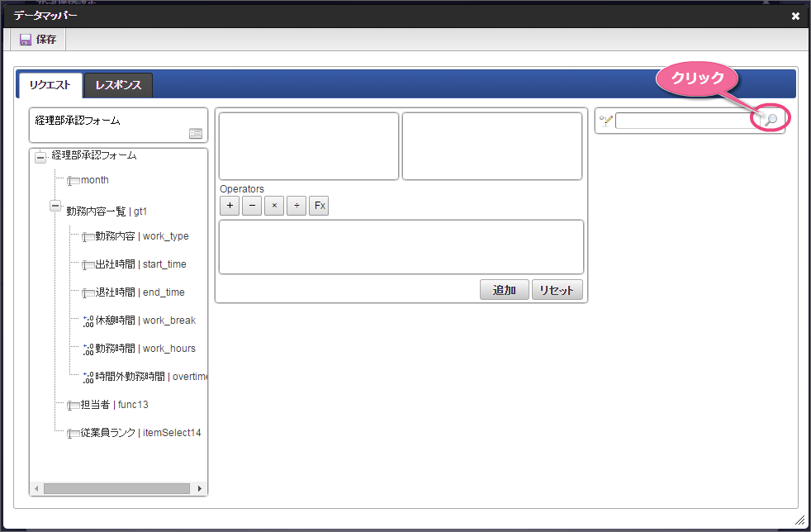Select the month tree item

pyautogui.click(x=95, y=180)
